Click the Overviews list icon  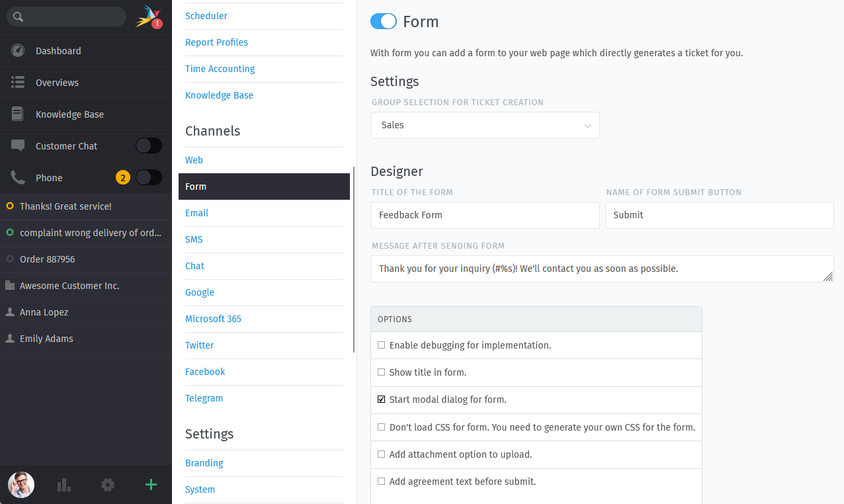point(18,83)
